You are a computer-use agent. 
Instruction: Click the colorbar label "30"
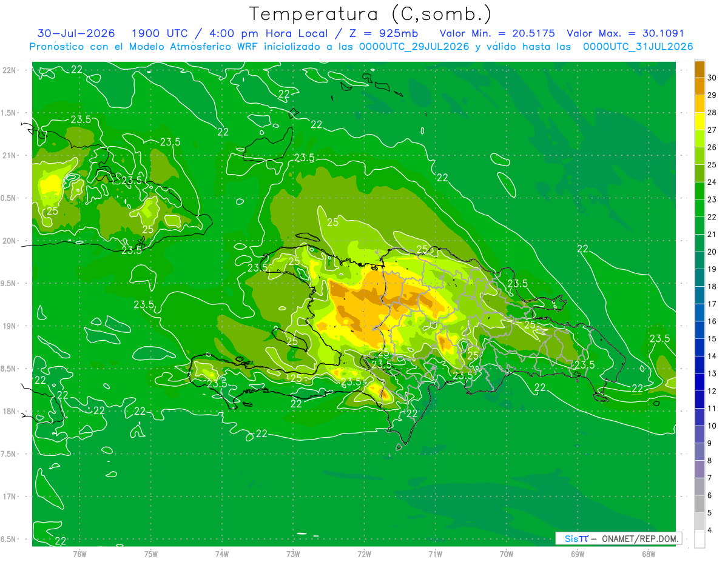(x=712, y=78)
